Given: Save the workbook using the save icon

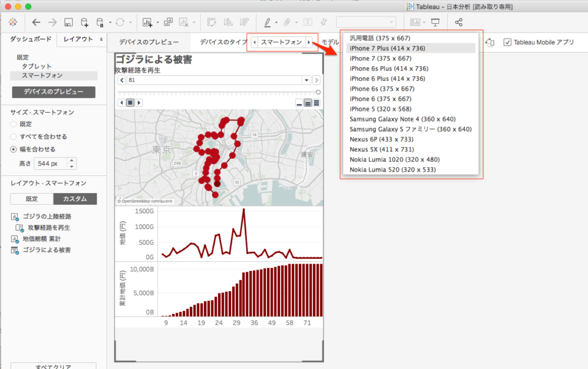Looking at the screenshot, I should [67, 21].
